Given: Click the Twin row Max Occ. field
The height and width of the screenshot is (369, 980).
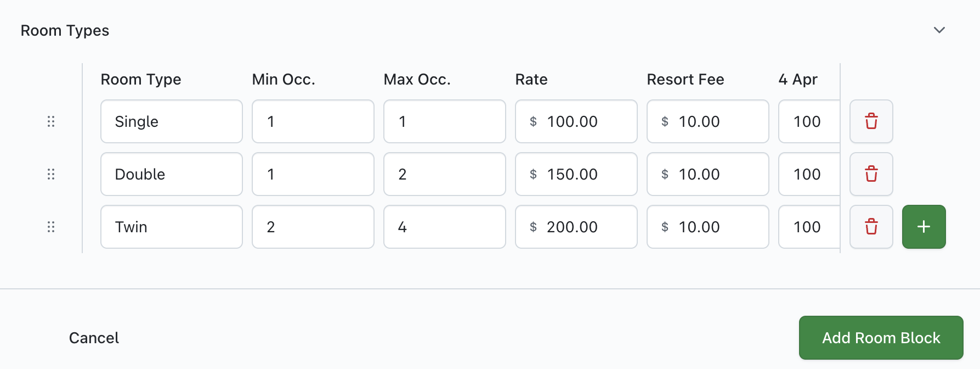Looking at the screenshot, I should tap(444, 227).
